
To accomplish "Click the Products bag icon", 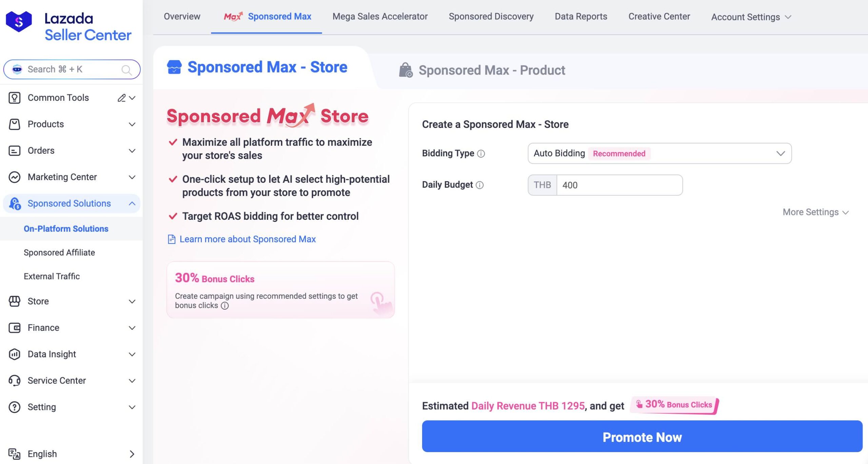I will [14, 124].
